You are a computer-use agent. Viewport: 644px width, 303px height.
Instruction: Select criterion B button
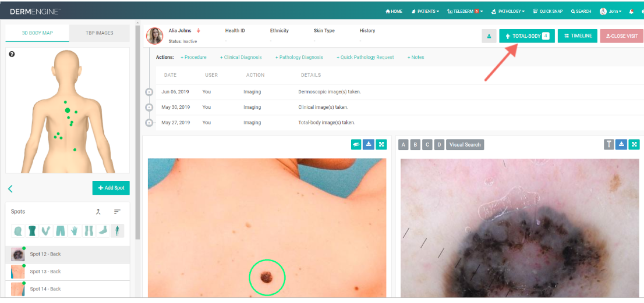pos(415,144)
